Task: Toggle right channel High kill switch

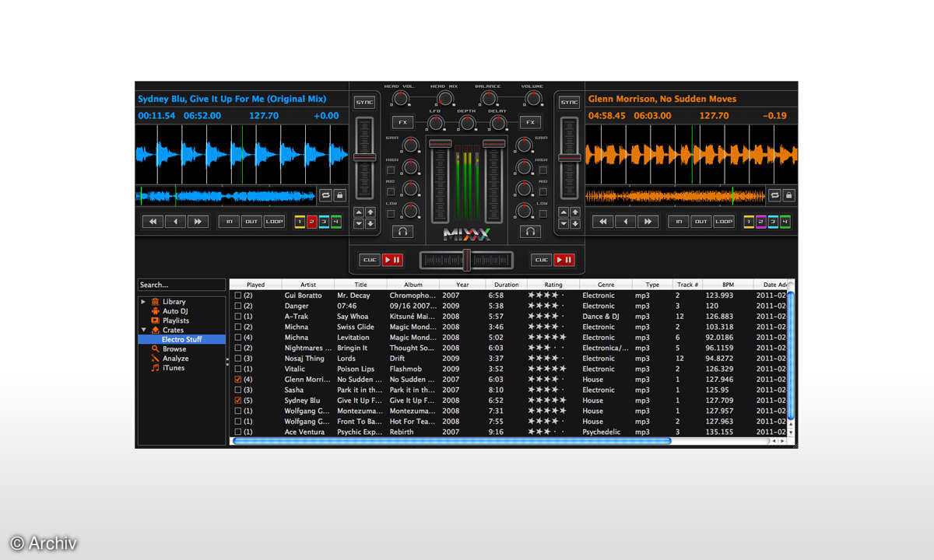Action: pos(543,170)
